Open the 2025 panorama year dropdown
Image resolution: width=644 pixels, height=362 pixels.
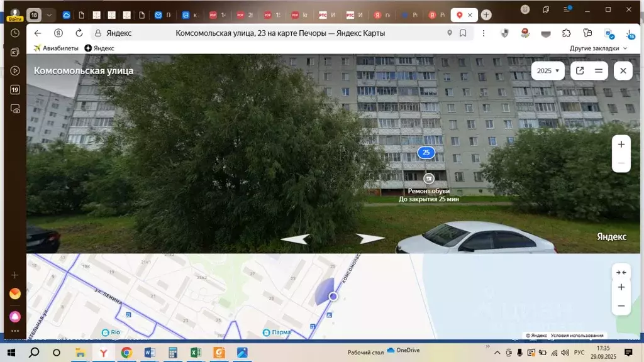pyautogui.click(x=547, y=70)
